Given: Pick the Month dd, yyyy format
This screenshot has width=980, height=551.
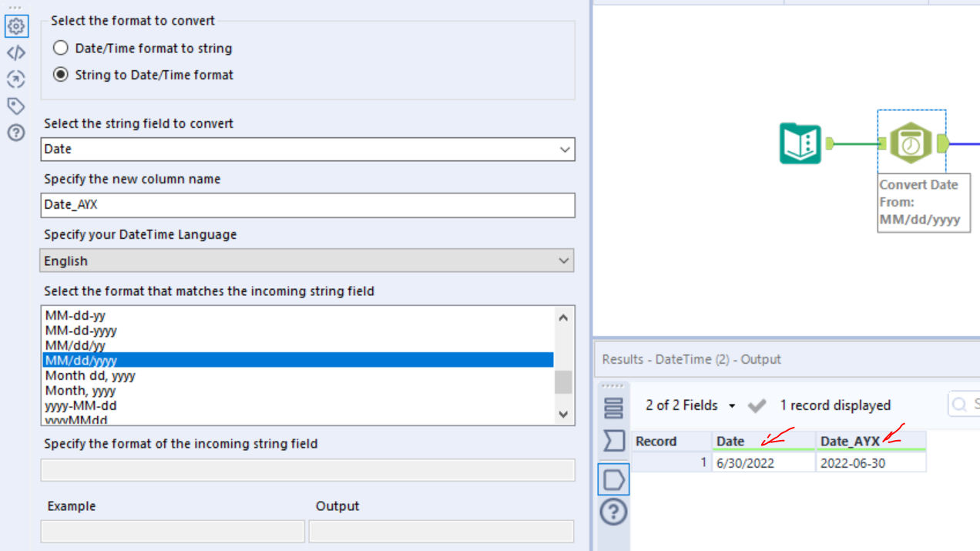Looking at the screenshot, I should point(90,376).
